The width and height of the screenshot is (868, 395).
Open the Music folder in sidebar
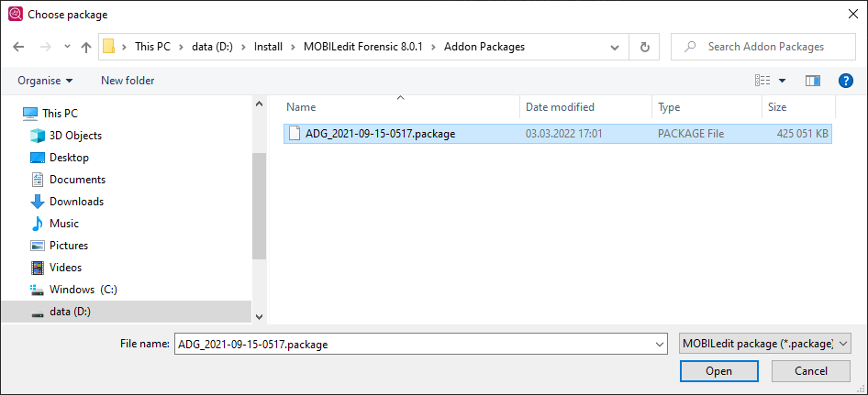pos(63,224)
